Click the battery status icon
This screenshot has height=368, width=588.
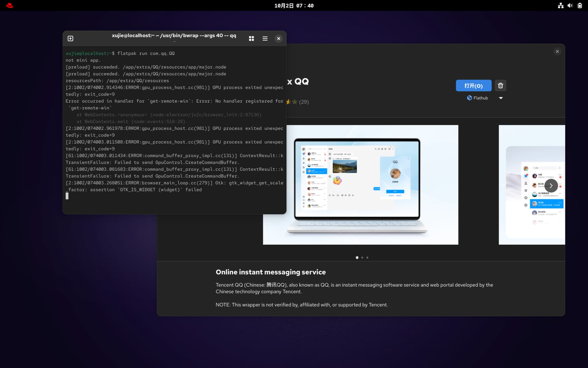580,6
